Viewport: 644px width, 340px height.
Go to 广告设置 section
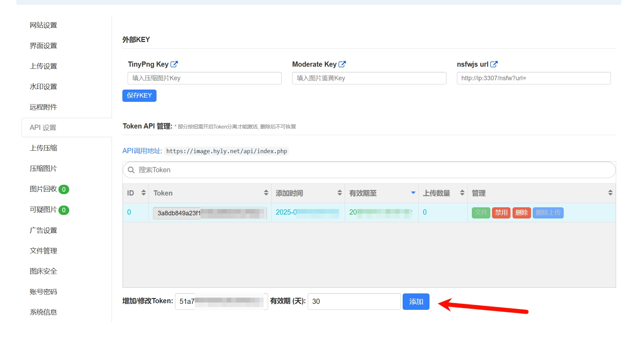[x=43, y=230]
